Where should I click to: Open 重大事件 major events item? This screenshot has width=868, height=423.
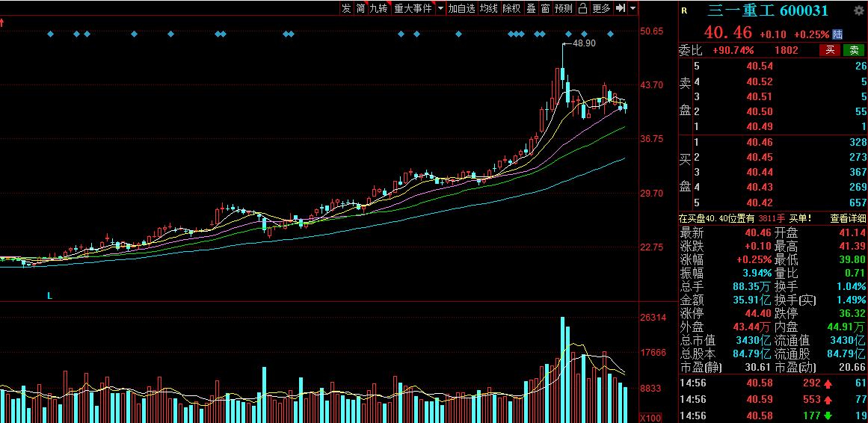click(x=413, y=9)
